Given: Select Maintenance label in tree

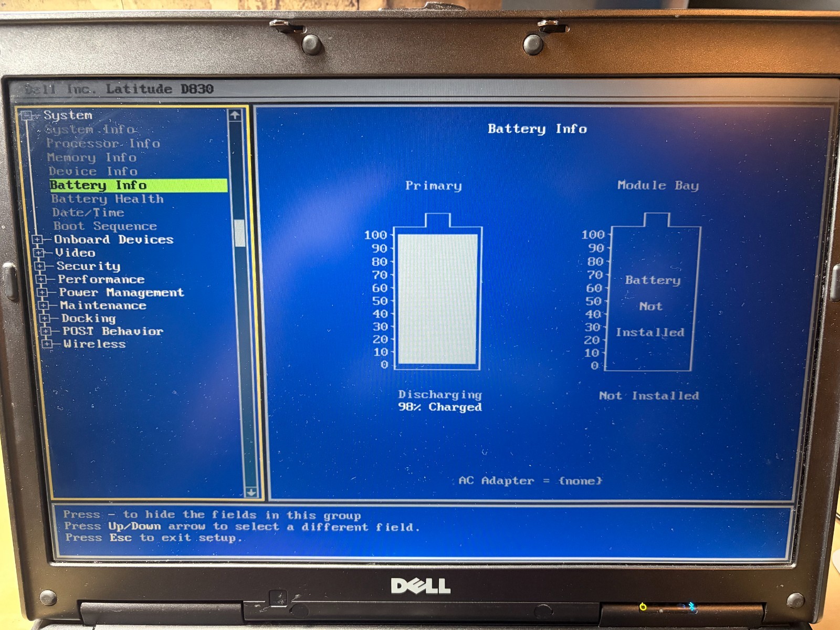Looking at the screenshot, I should (x=103, y=306).
